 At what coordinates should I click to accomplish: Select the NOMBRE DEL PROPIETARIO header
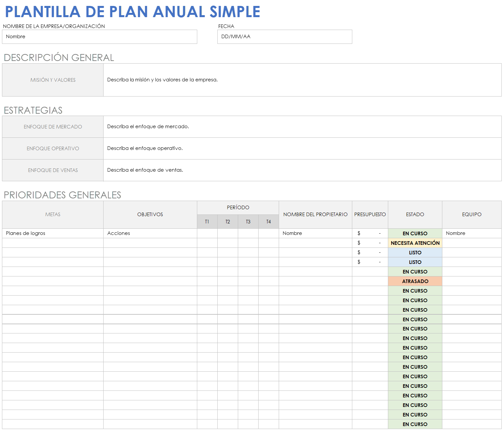click(315, 215)
